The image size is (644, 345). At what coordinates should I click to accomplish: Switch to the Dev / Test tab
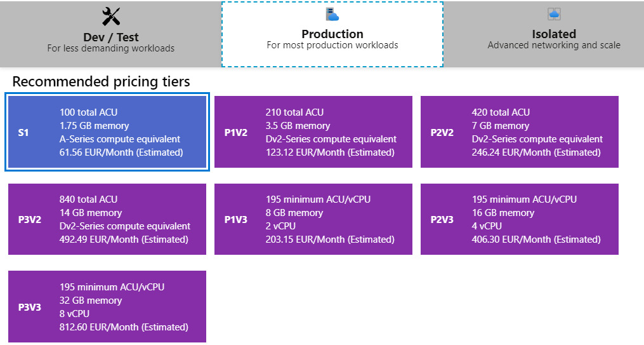coord(110,34)
